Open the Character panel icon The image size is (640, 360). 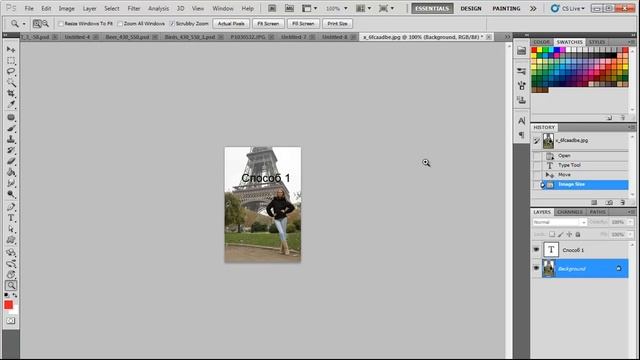point(521,121)
